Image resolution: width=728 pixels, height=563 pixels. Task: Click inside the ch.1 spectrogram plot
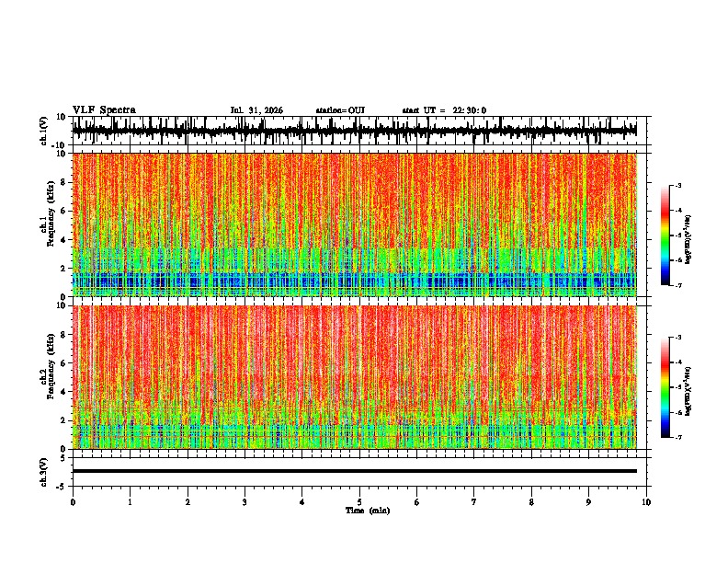coord(355,224)
